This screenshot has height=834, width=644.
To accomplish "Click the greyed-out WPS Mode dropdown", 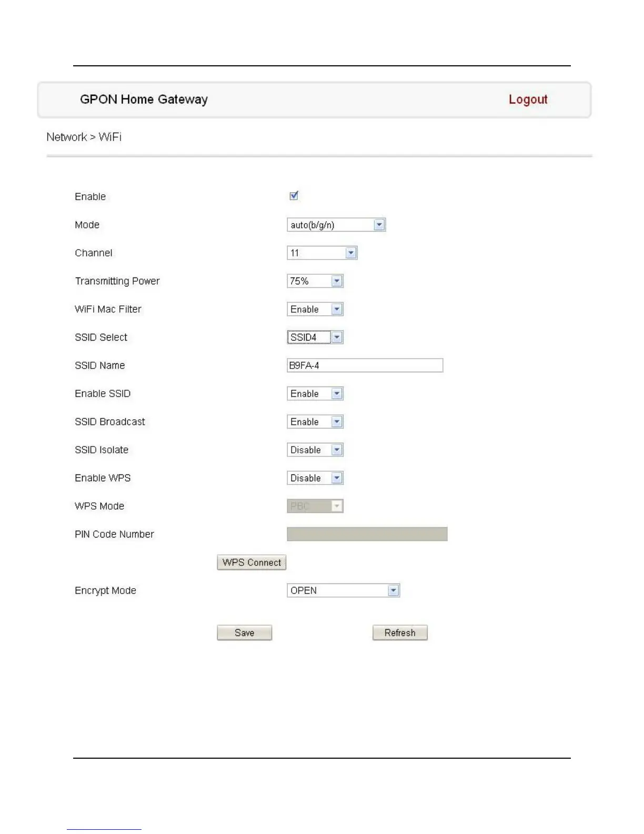I will tap(315, 507).
